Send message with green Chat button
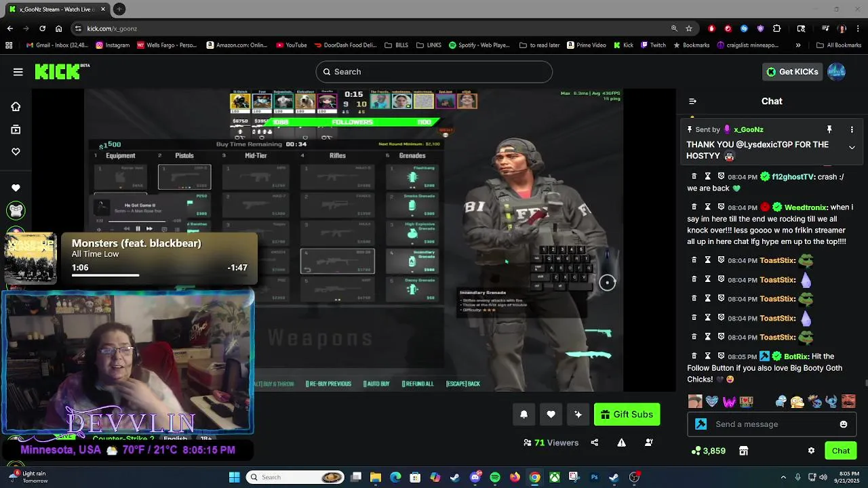This screenshot has width=868, height=488. point(841,451)
